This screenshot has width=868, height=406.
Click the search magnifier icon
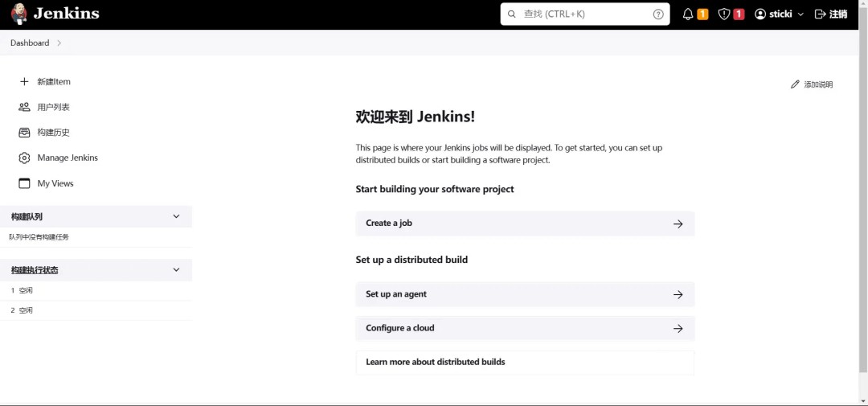click(x=511, y=14)
